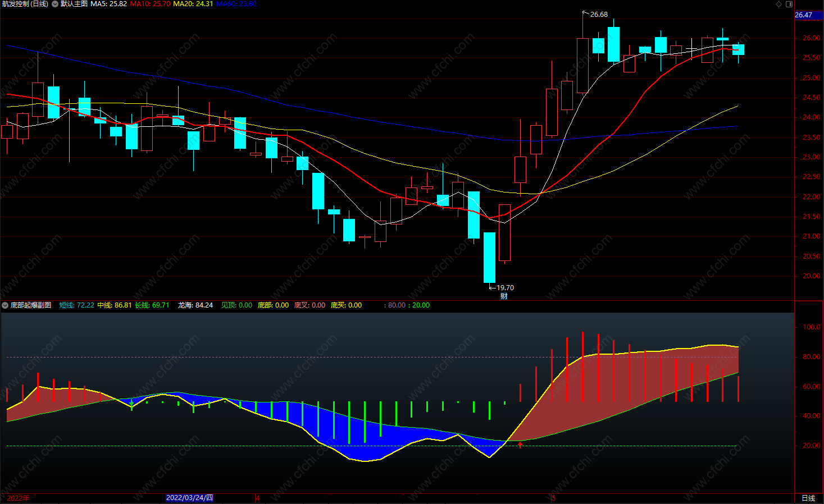Screen dimensions: 824x504
Task: Click the 底叉: 0.00 value
Action: (x=310, y=305)
